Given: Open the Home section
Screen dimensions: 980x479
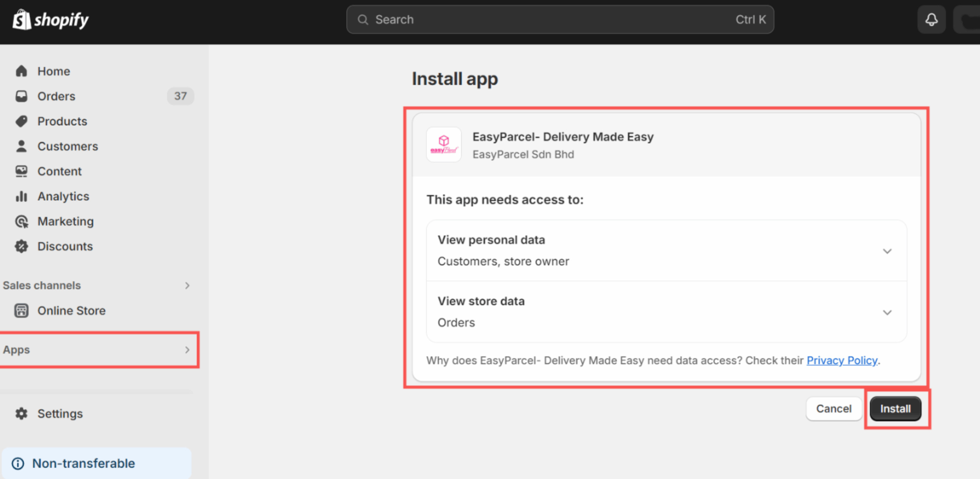Looking at the screenshot, I should (x=54, y=71).
